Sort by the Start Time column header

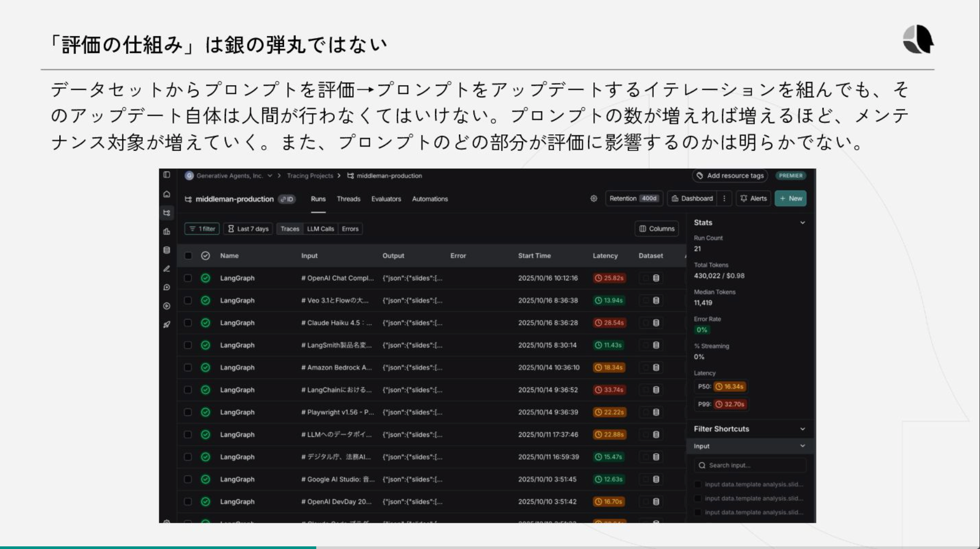(534, 255)
